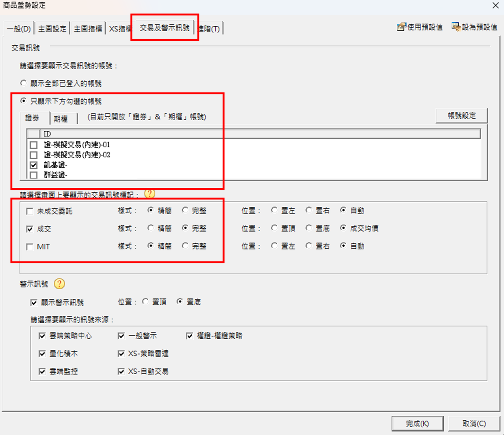Enable the 未成交委託 checkbox

click(x=30, y=211)
